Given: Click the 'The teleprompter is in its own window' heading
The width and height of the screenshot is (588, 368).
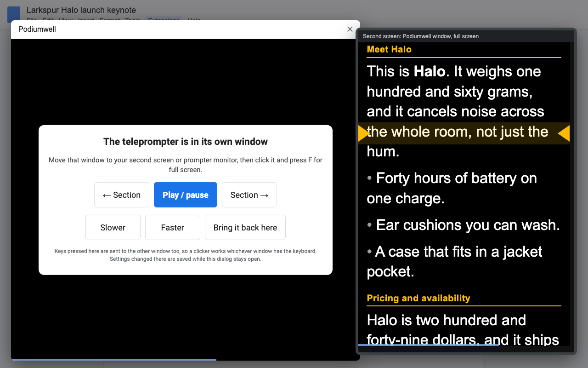Looking at the screenshot, I should (186, 142).
